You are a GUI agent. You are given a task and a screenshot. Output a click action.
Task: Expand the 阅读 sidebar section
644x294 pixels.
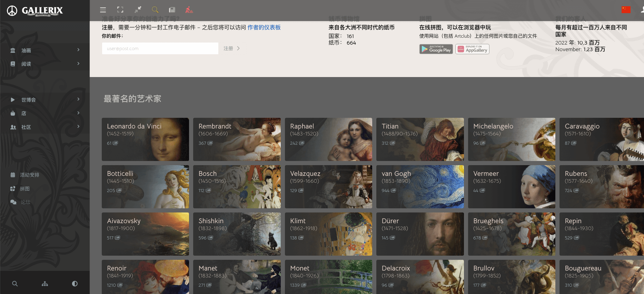point(45,64)
